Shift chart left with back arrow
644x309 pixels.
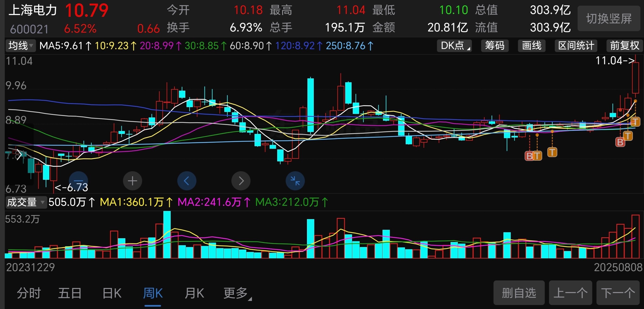[x=187, y=181]
